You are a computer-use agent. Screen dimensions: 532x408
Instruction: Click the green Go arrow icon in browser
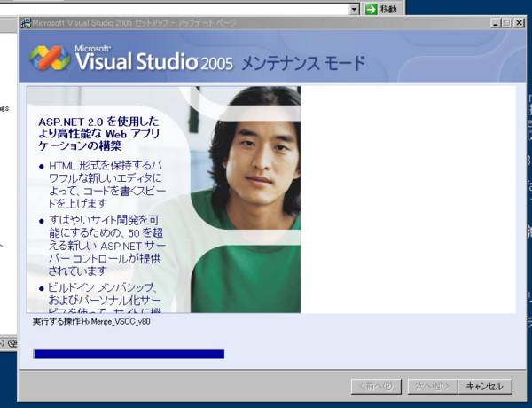372,9
